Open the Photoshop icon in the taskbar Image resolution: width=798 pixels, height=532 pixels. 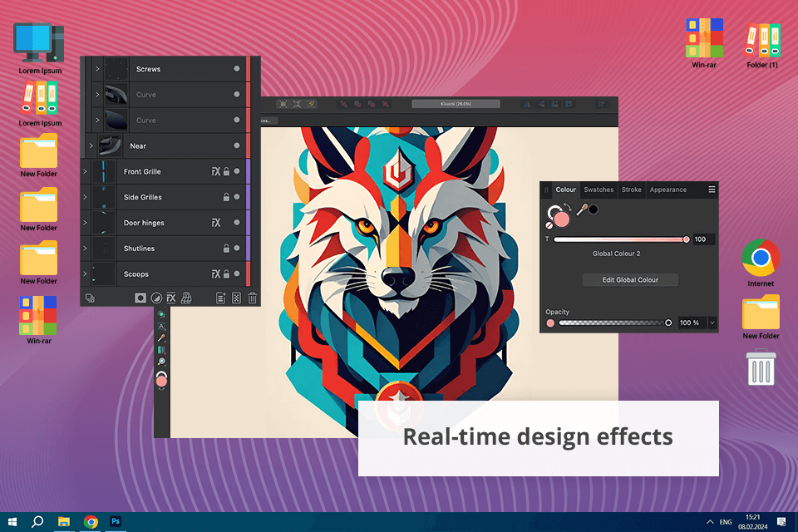pos(116,521)
